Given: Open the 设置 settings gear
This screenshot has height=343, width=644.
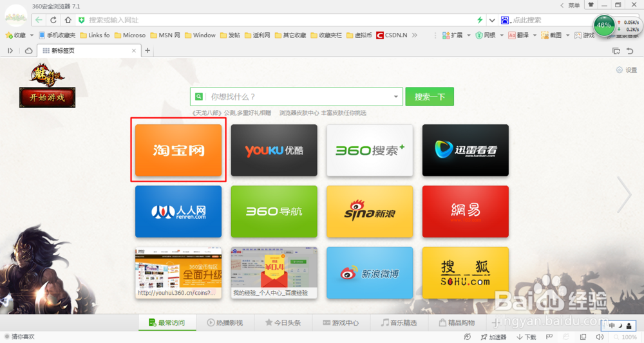Looking at the screenshot, I should pos(627,70).
